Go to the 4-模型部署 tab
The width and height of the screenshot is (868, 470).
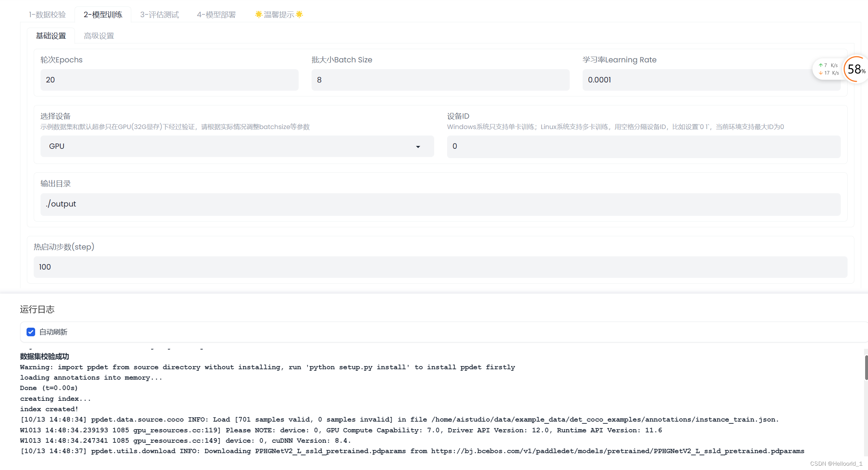point(216,15)
